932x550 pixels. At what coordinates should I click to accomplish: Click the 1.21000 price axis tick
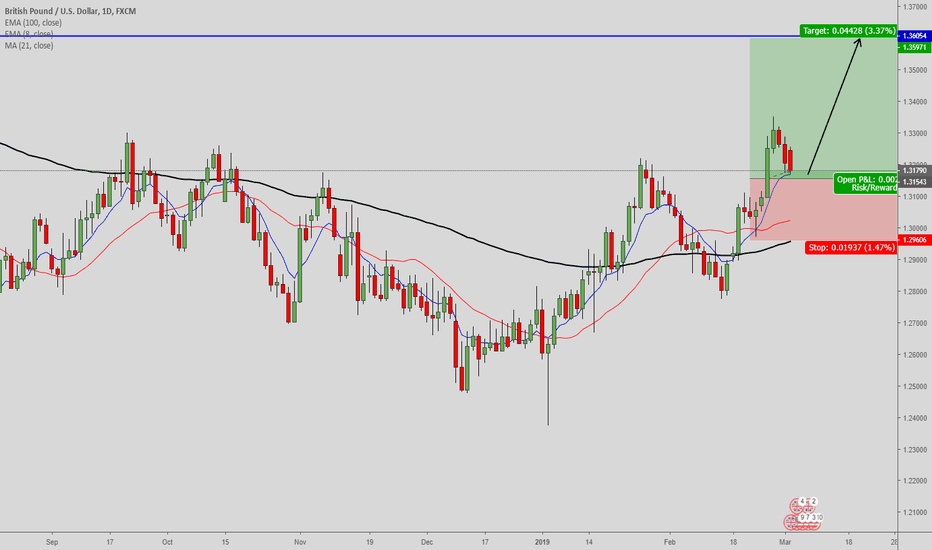pos(914,513)
